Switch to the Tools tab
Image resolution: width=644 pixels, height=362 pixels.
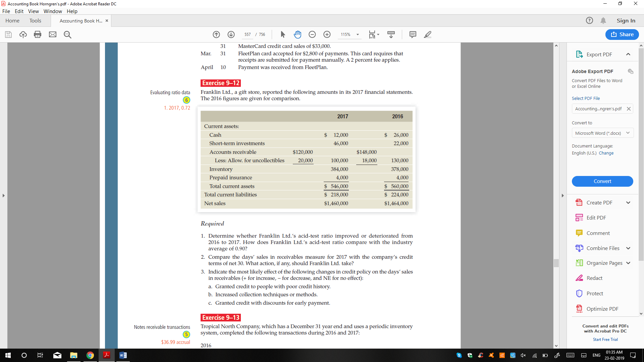[35, 20]
